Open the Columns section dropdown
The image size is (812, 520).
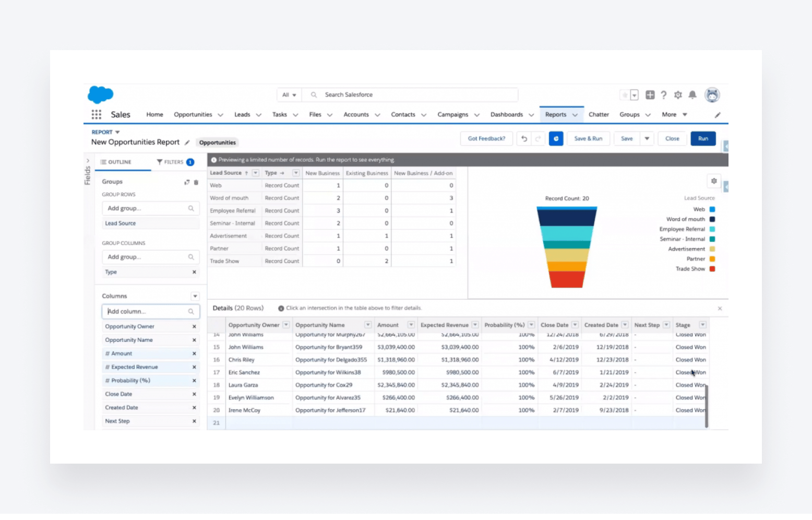tap(195, 297)
